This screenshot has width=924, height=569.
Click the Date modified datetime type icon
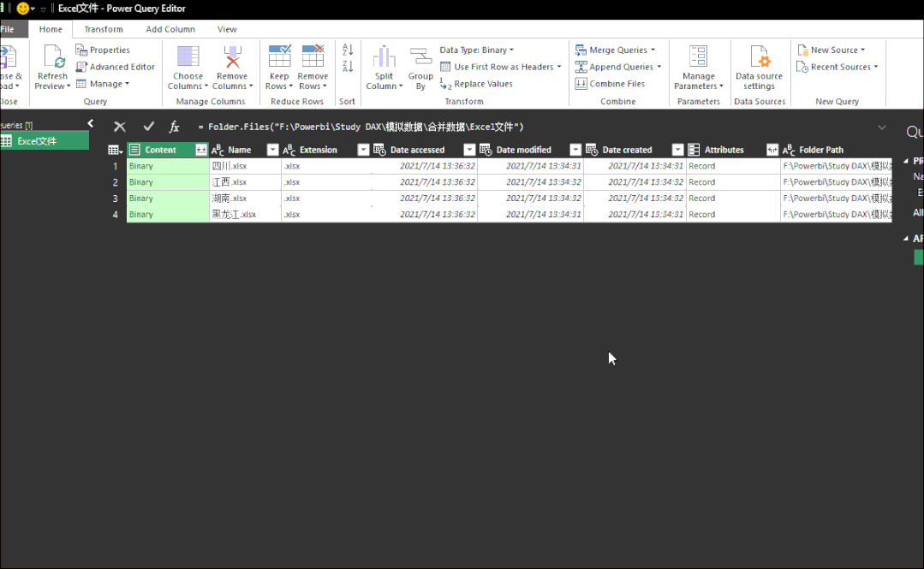[x=486, y=150]
